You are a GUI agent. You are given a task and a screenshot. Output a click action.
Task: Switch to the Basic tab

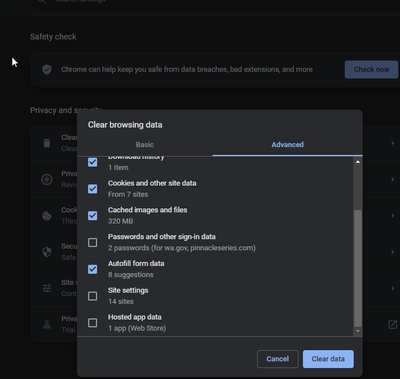[x=145, y=145]
